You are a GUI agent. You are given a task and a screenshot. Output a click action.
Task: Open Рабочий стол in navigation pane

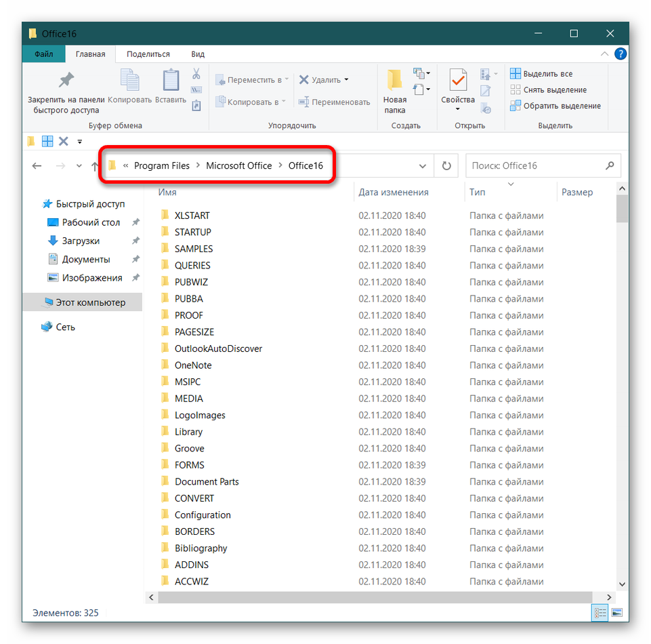click(84, 222)
